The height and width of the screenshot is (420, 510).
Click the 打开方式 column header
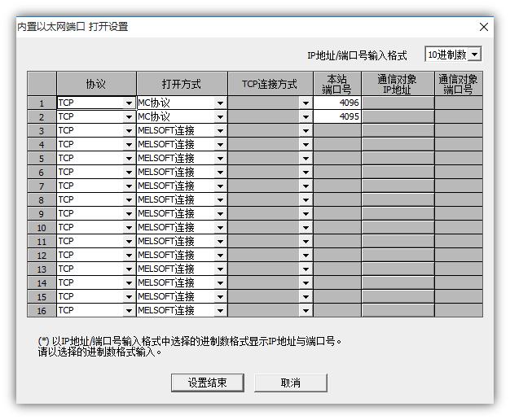coord(182,84)
